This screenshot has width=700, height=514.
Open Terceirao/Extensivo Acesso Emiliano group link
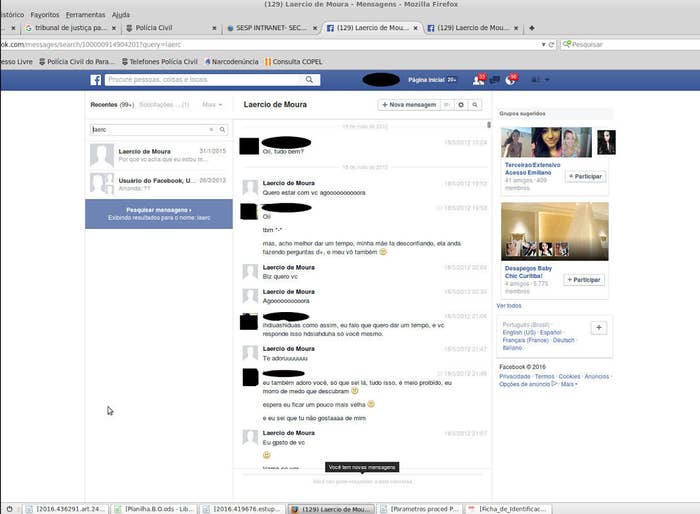click(532, 169)
